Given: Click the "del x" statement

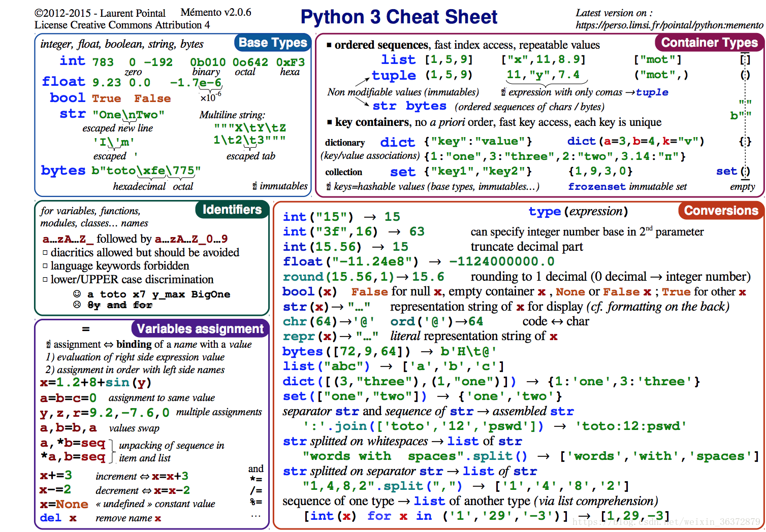Looking at the screenshot, I should (58, 518).
